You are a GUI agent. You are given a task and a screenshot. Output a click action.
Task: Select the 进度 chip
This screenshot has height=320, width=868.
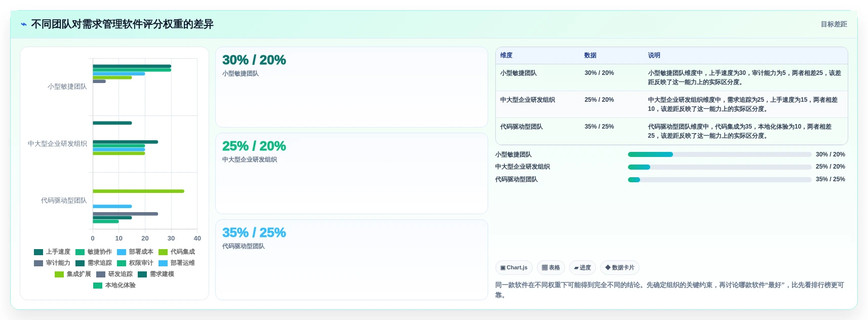582,267
